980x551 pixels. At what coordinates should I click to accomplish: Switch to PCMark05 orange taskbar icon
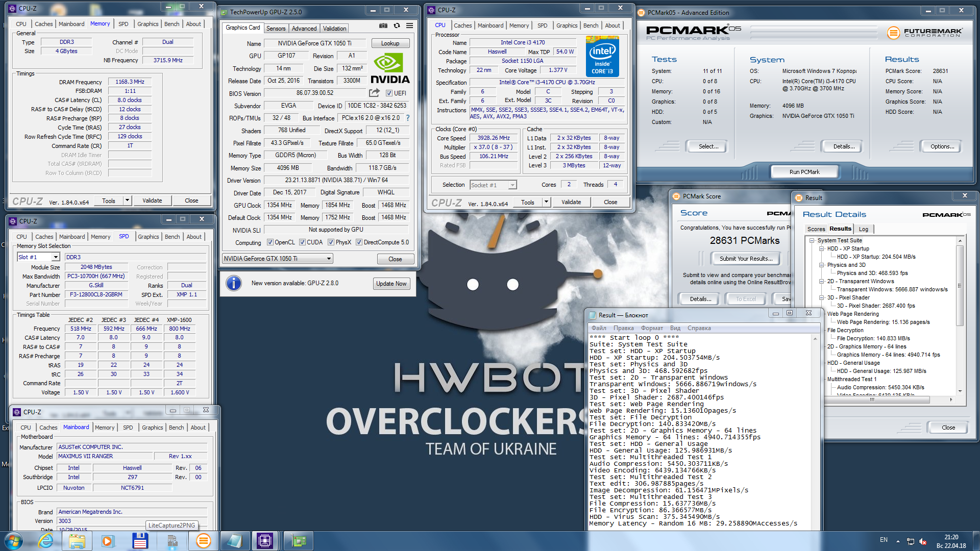[203, 541]
